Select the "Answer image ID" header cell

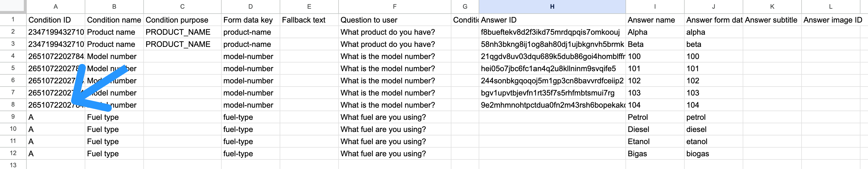[833, 20]
